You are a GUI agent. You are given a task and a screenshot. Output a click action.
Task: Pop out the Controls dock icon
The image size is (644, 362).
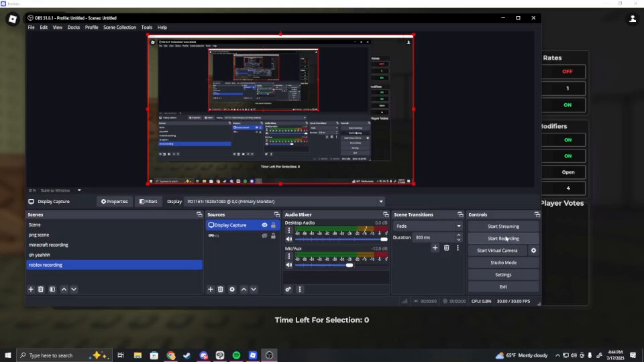point(537,215)
